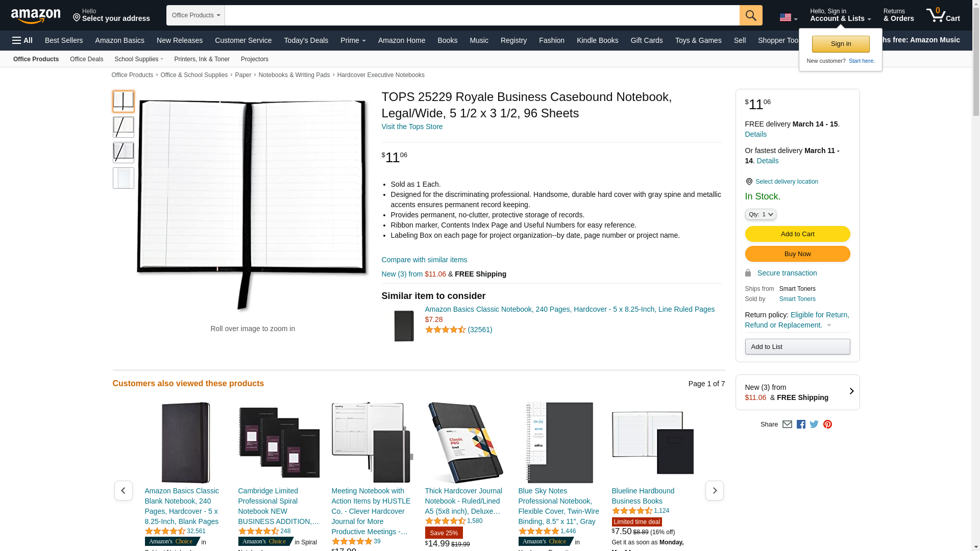Show previous carousel page arrow
This screenshot has height=551, width=980.
[124, 490]
